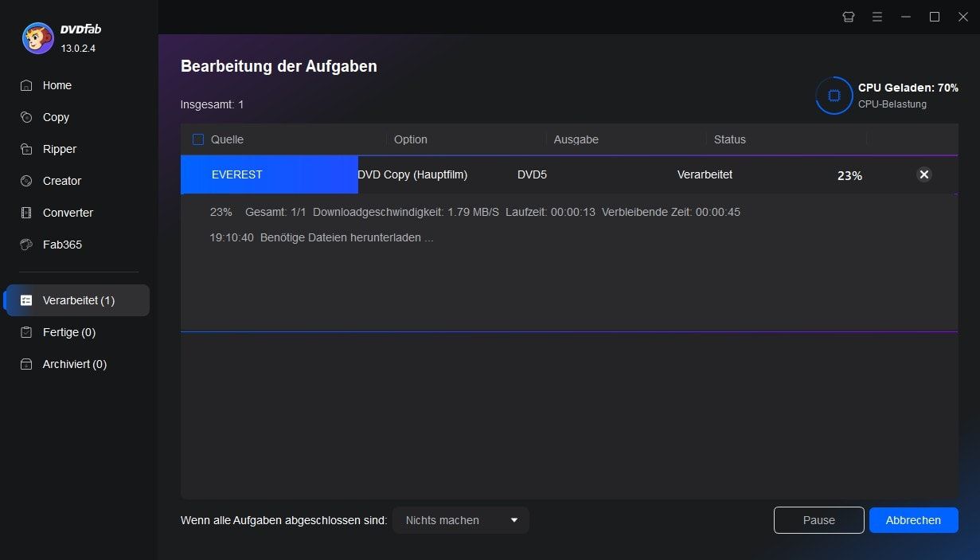
Task: Go to Home section
Action: point(57,85)
